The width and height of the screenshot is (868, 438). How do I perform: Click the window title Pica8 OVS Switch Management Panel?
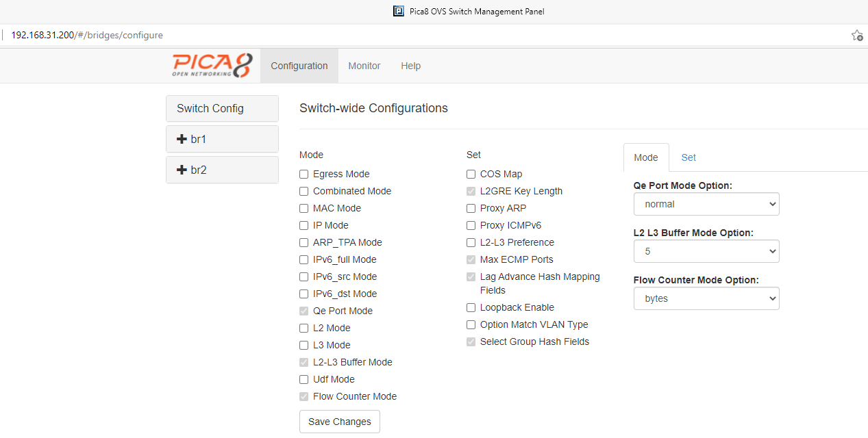[478, 11]
